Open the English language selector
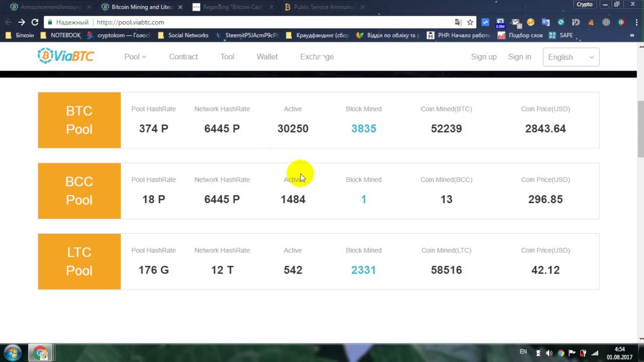This screenshot has height=362, width=644. [x=571, y=57]
